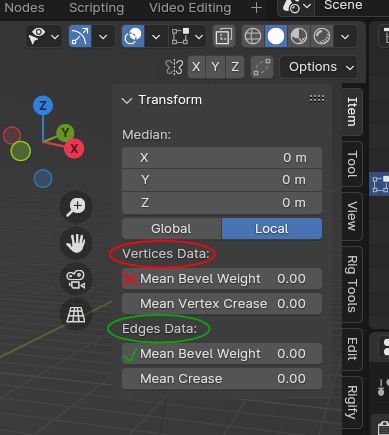Open the shading options dropdown arrow
389x435 pixels.
tap(345, 36)
